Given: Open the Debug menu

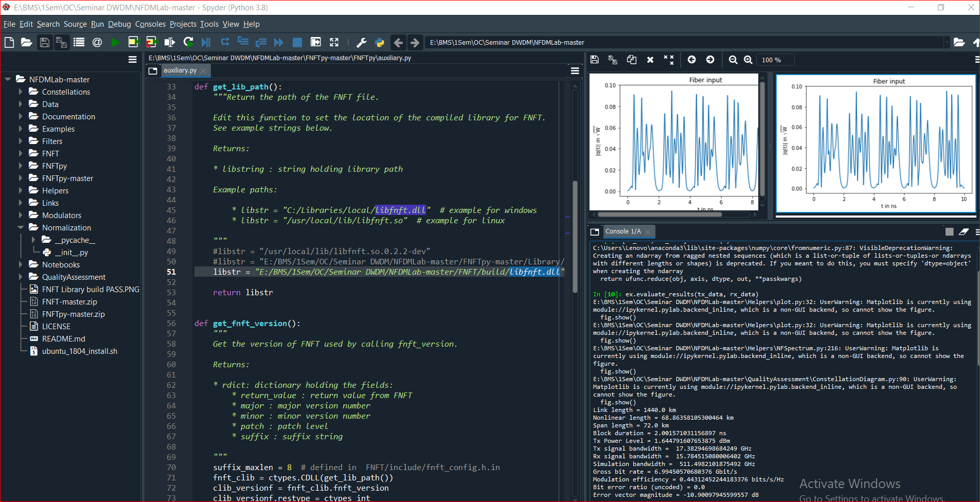Looking at the screenshot, I should click(x=119, y=24).
